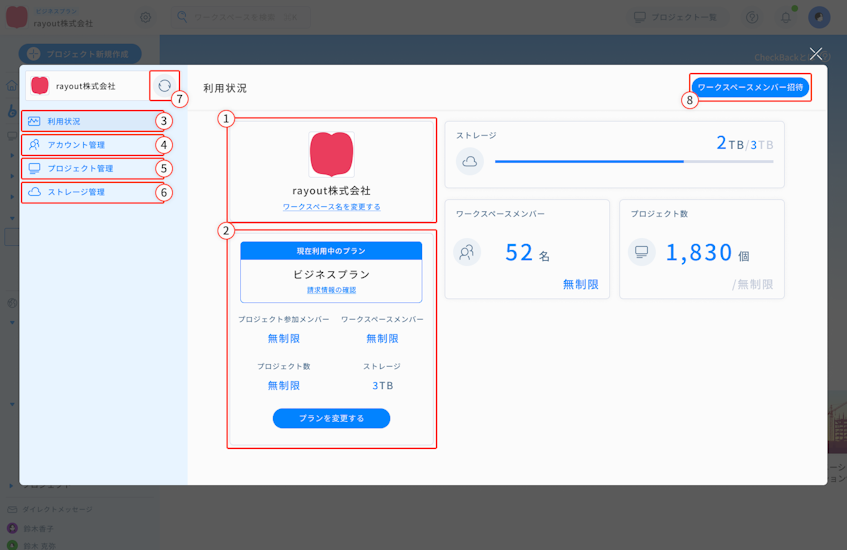Click 現在利用中のプラン header
This screenshot has height=550, width=847.
(331, 251)
